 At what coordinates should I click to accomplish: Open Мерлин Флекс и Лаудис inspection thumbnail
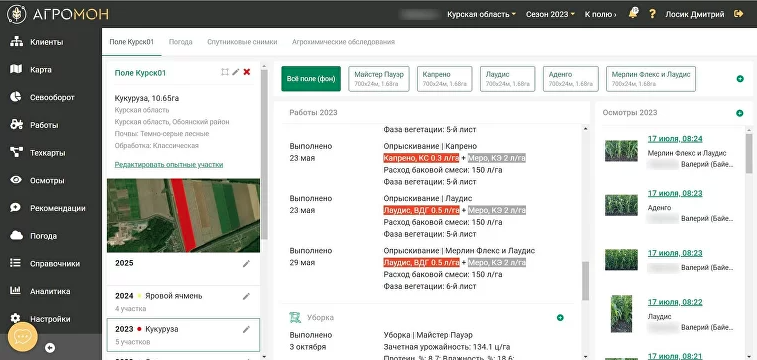tap(621, 151)
